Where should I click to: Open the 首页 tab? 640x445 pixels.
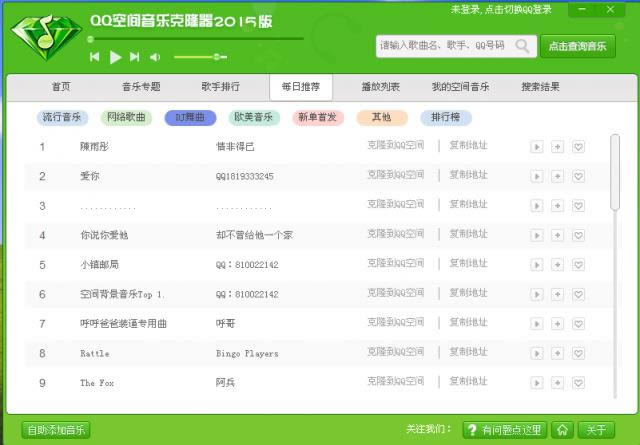61,87
